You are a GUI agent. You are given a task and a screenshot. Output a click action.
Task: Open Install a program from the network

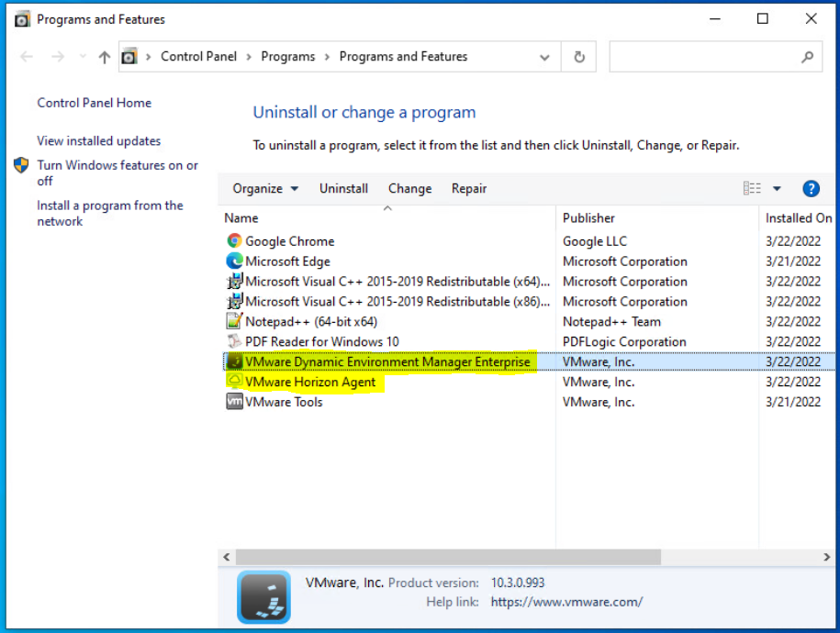pyautogui.click(x=110, y=213)
